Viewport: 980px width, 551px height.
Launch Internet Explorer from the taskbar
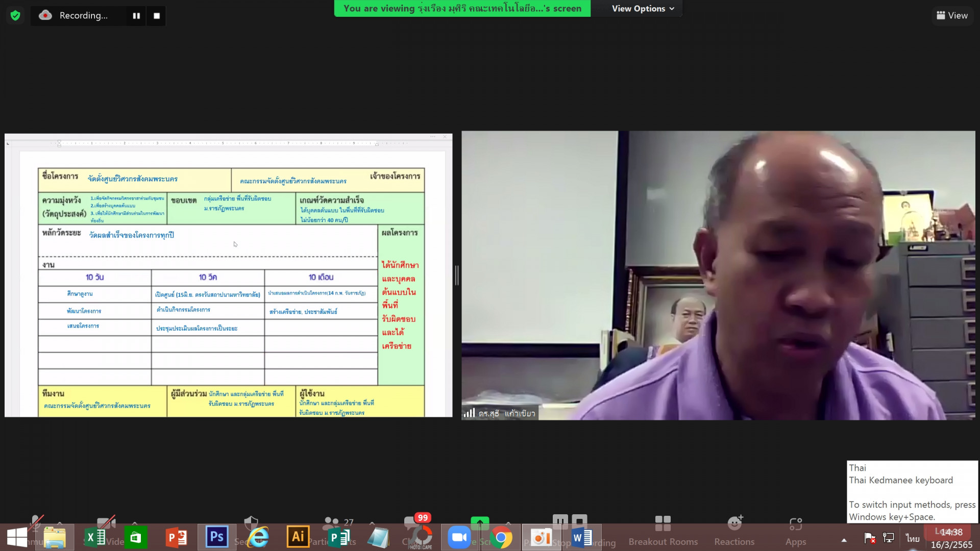pyautogui.click(x=258, y=537)
